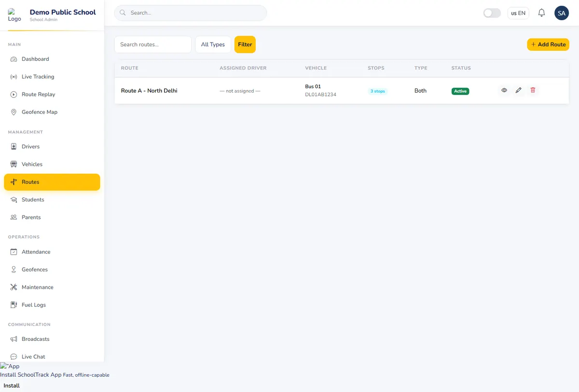
Task: Click the VEHICLE column header
Action: 316,68
